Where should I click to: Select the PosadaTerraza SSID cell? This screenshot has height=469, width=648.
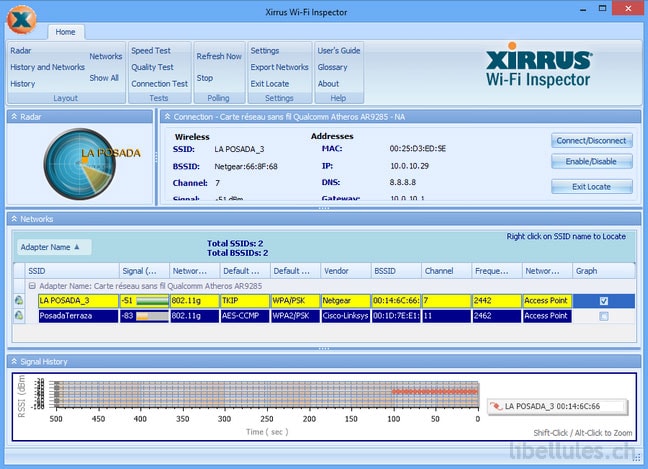coord(78,316)
